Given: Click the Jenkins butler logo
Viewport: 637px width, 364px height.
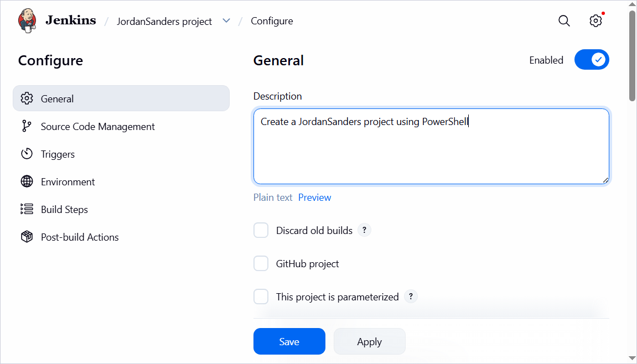Looking at the screenshot, I should pyautogui.click(x=27, y=20).
